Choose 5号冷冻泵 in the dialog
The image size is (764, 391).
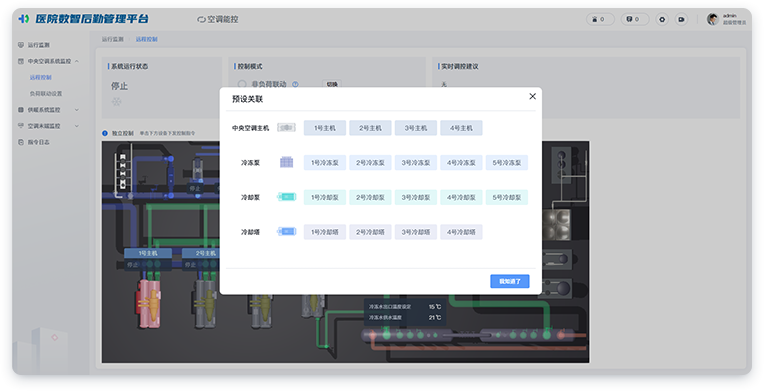coord(507,163)
